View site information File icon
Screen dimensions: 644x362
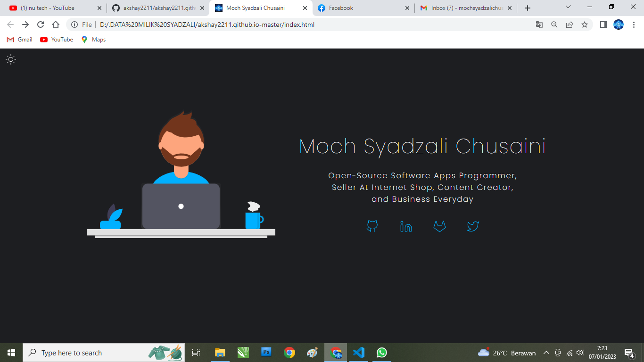[81, 25]
